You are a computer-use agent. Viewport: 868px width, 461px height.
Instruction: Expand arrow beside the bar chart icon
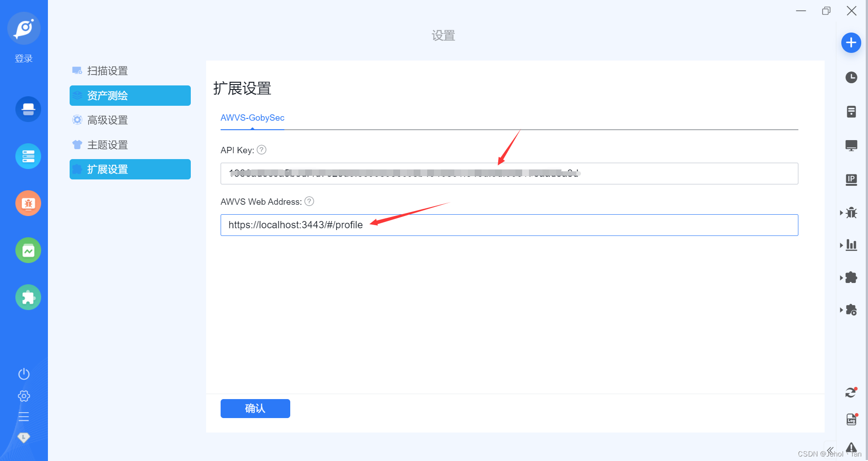pyautogui.click(x=841, y=245)
